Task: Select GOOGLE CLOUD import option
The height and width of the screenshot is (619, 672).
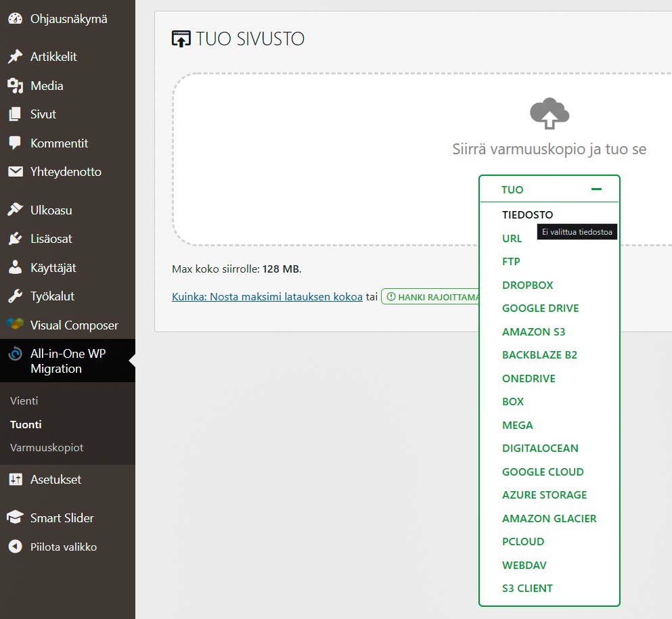Action: (543, 472)
